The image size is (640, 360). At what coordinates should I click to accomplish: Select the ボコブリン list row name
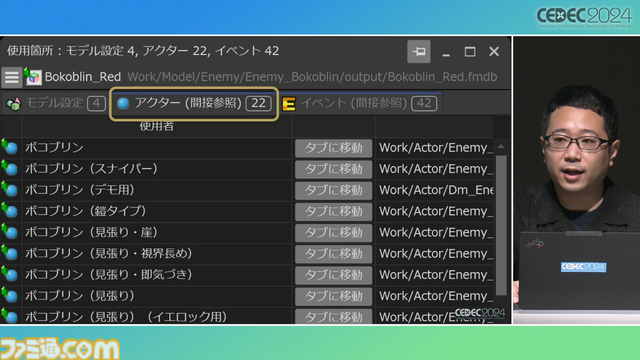54,147
